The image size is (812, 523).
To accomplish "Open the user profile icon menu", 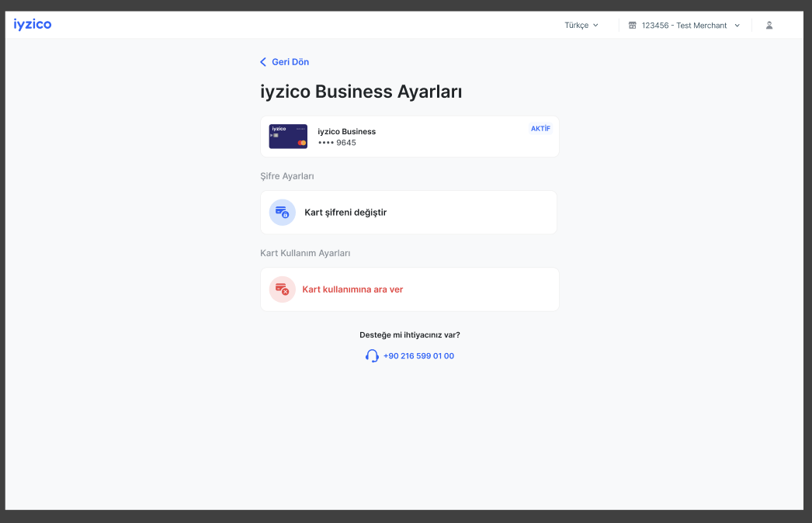I will coord(769,26).
